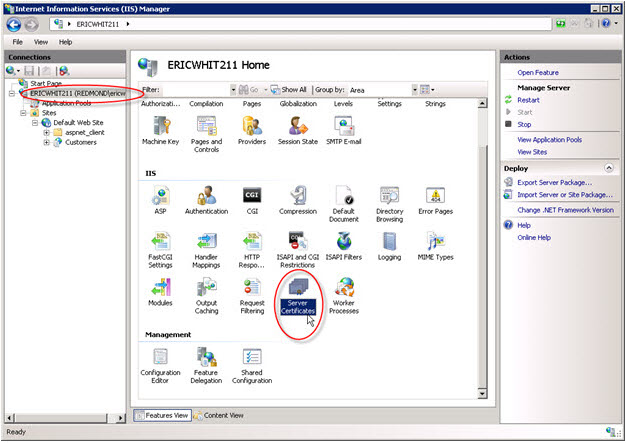Click the Forward navigation arrow

(x=31, y=25)
